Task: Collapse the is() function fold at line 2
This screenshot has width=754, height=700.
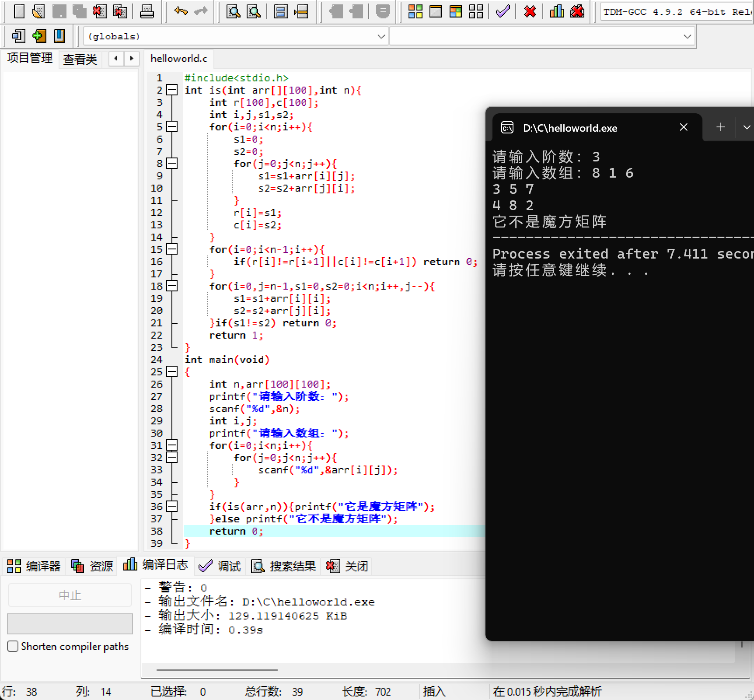Action: pyautogui.click(x=172, y=90)
